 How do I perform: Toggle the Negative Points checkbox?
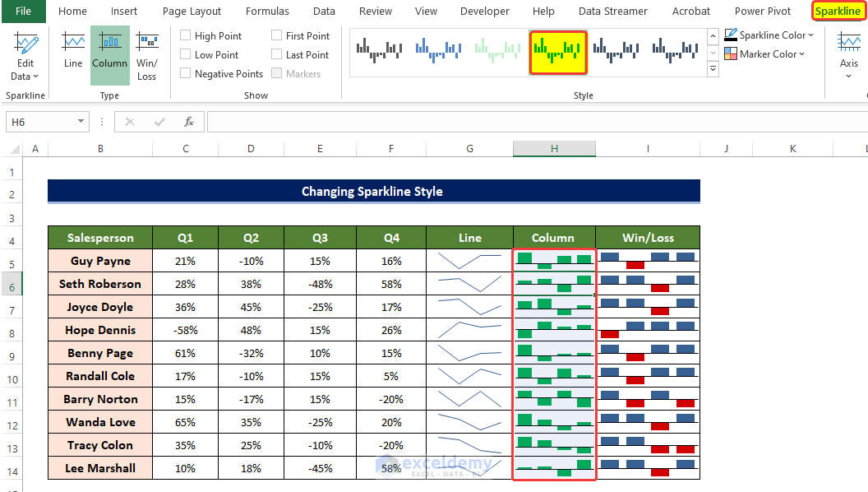(186, 73)
